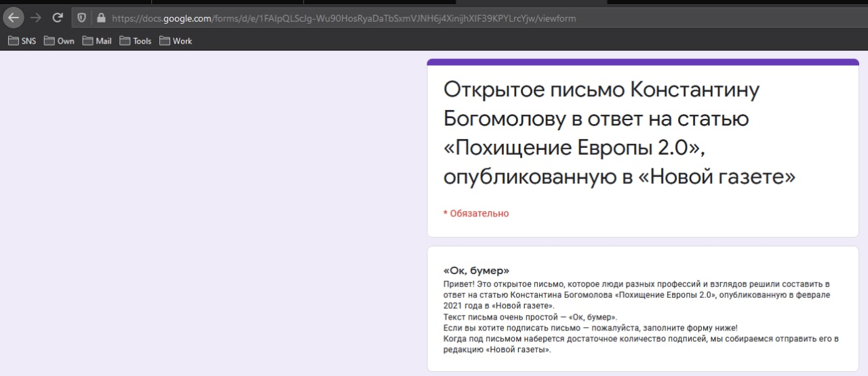The image size is (868, 376).
Task: Click the title line 'опубликованную в «Новой газете»'
Action: point(619,176)
